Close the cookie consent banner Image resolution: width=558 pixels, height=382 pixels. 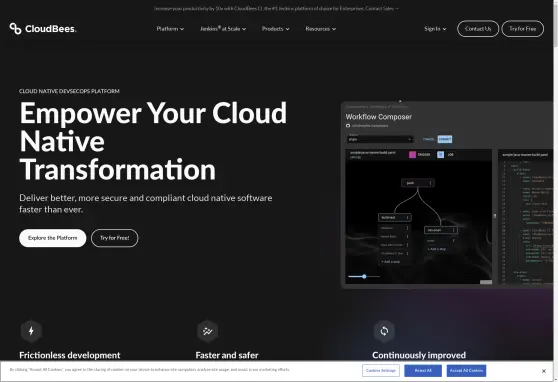tap(544, 371)
